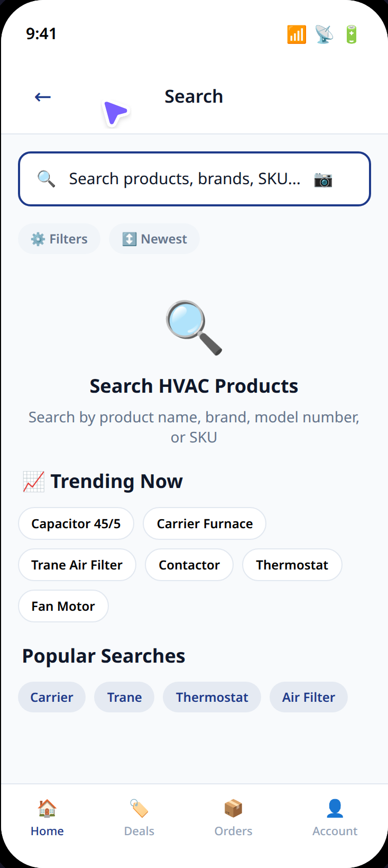
Task: Open camera icon for visual search
Action: (x=323, y=180)
